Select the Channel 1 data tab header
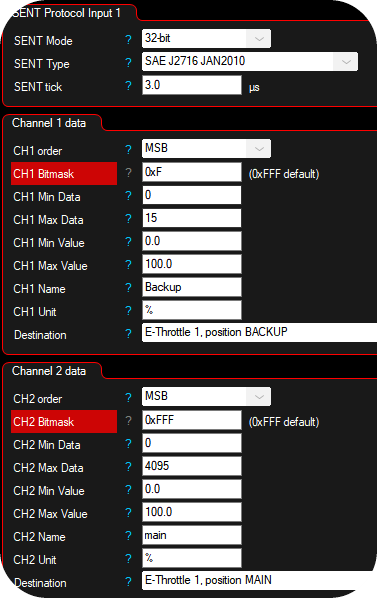The width and height of the screenshot is (377, 598). (49, 123)
